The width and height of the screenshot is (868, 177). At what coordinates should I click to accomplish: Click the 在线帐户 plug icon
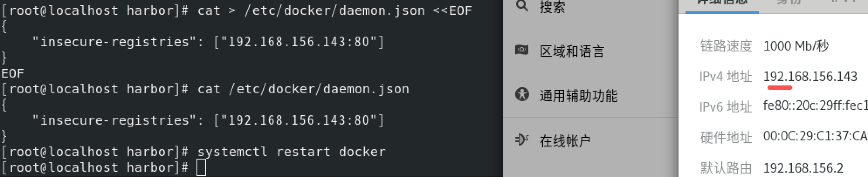pyautogui.click(x=522, y=140)
